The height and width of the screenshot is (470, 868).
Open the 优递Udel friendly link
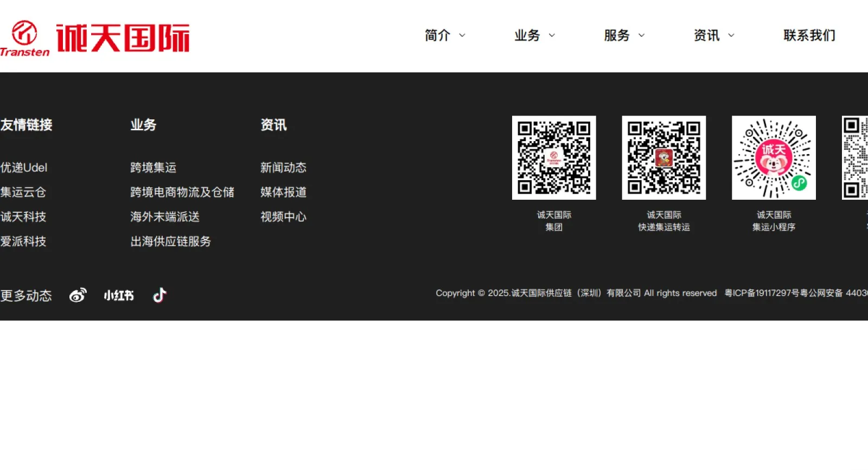[24, 168]
